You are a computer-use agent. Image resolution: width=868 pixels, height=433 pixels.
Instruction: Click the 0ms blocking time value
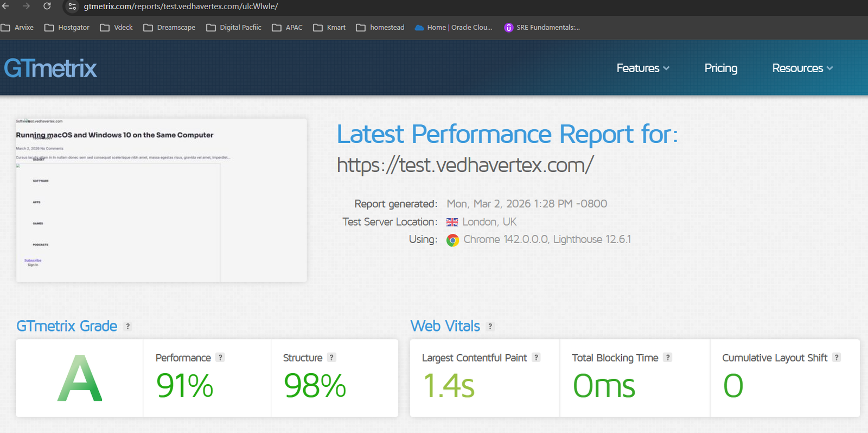[x=604, y=386]
